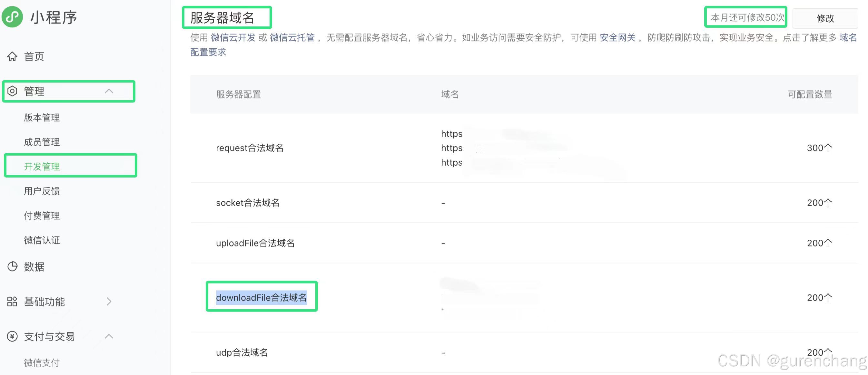
Task: Collapse the 管理 sidebar section
Action: click(x=109, y=91)
